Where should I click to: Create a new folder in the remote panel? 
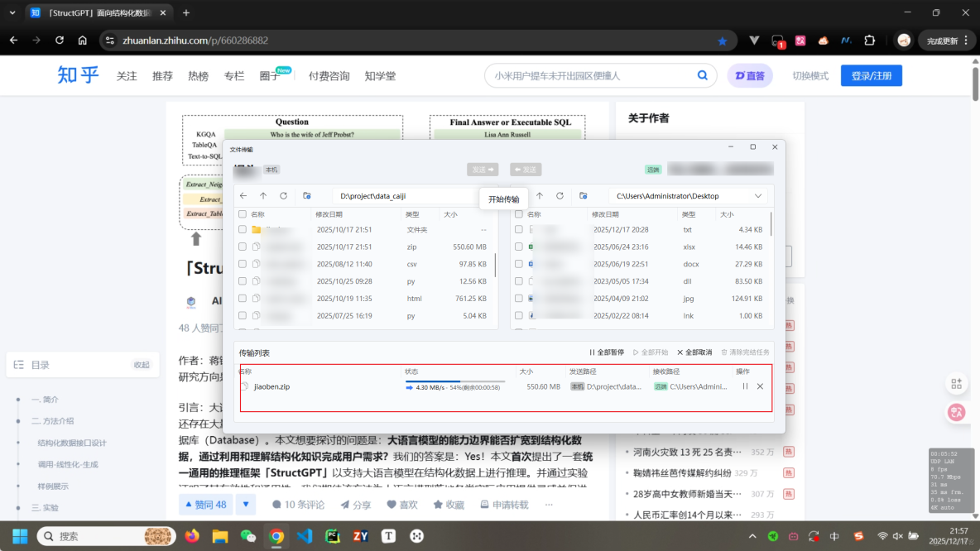(x=584, y=196)
